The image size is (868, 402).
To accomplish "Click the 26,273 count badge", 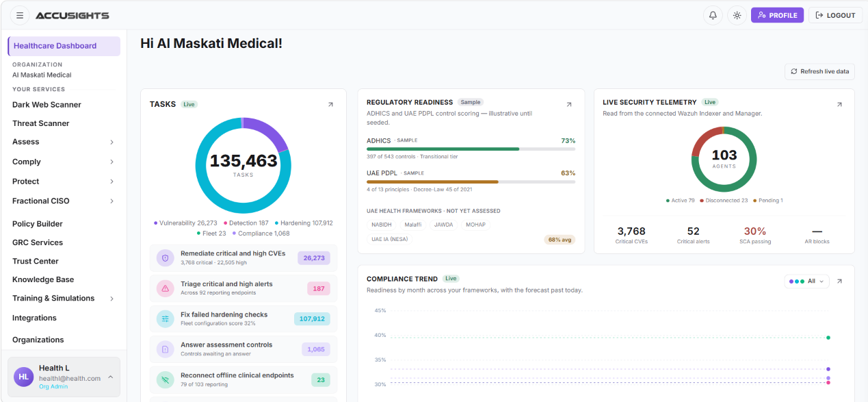I will coord(314,257).
